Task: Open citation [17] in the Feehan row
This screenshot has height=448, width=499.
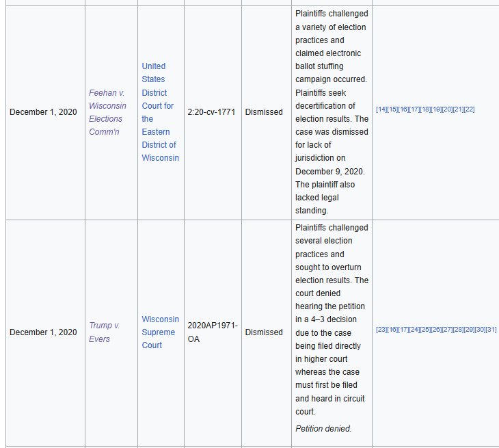Action: [414, 109]
